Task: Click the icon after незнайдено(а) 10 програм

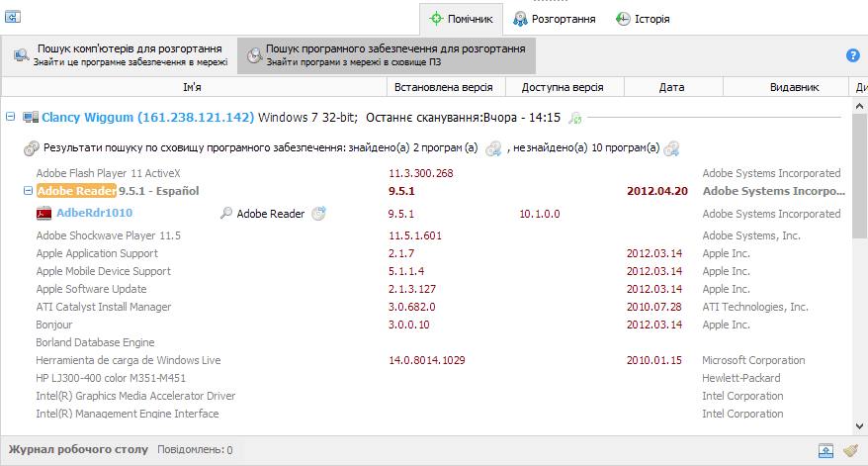Action: coord(671,148)
